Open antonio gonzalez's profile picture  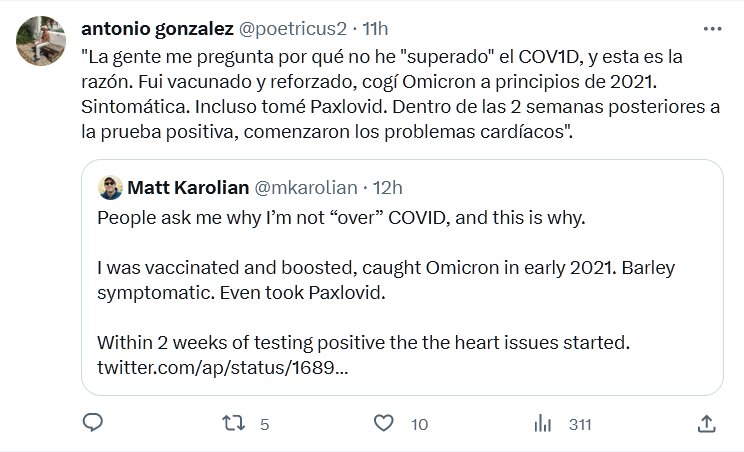39,38
